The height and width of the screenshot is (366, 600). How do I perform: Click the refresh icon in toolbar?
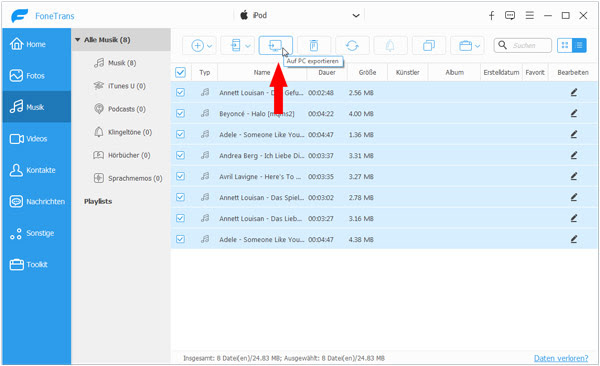point(352,46)
